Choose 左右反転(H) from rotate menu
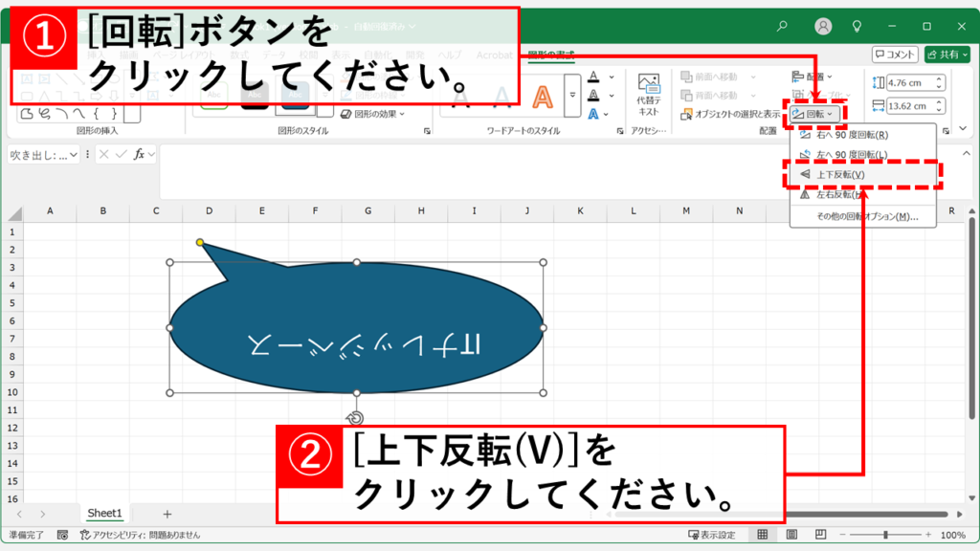Screen dimensions: 980x551 tap(862, 194)
